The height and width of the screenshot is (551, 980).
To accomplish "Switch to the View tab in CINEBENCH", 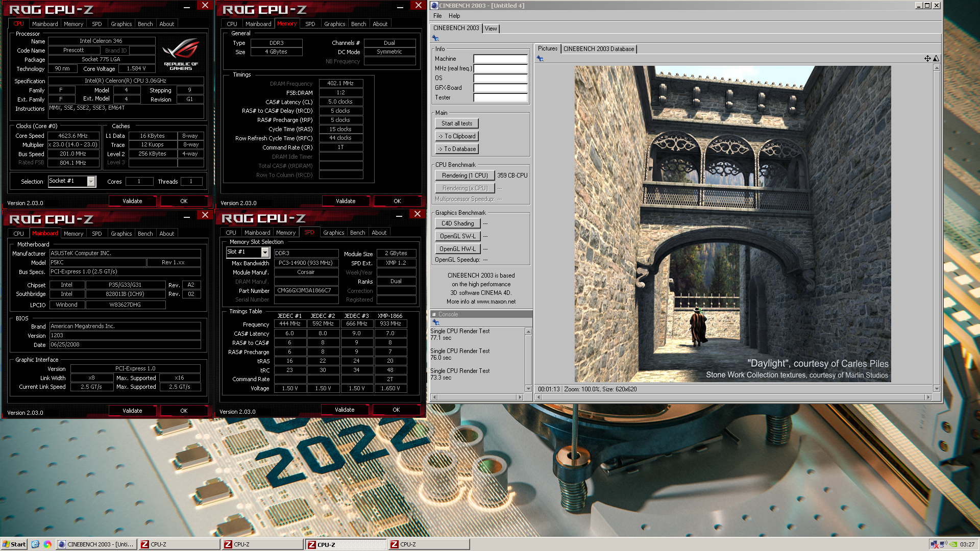I will coord(491,29).
